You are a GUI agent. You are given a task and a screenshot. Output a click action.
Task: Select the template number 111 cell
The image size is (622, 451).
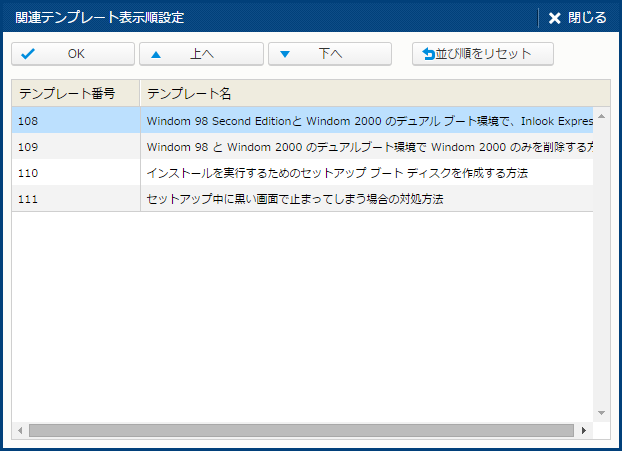coord(75,199)
